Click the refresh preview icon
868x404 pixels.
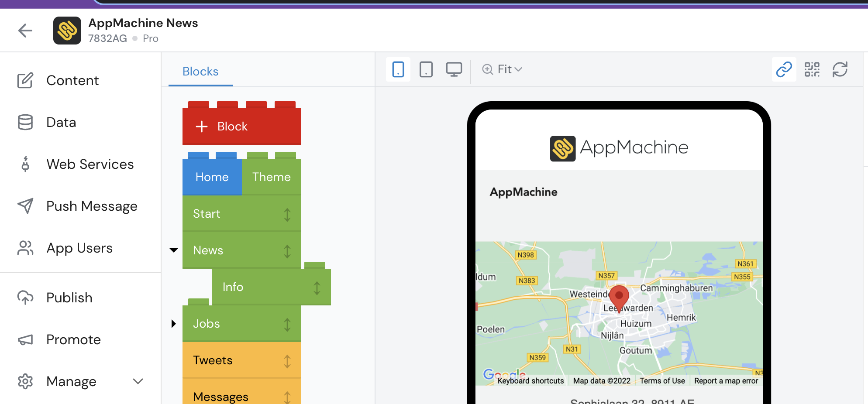tap(840, 69)
